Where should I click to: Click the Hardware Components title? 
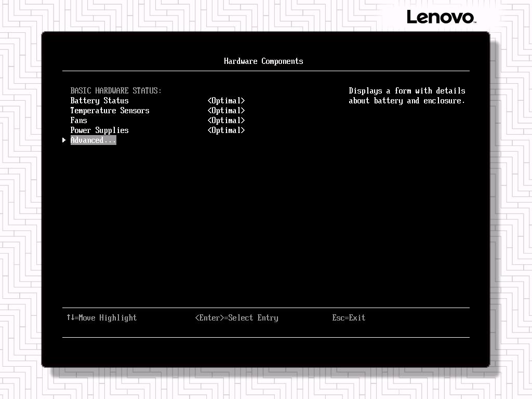[263, 61]
